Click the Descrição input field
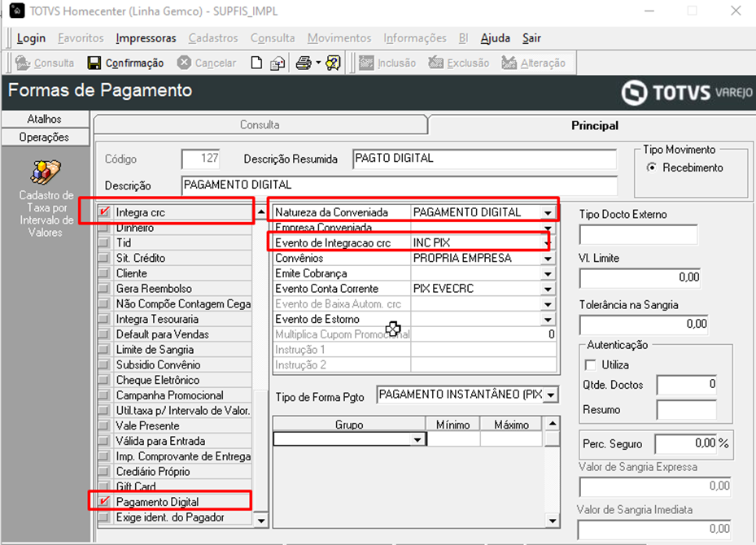This screenshot has height=545, width=756. [x=400, y=185]
